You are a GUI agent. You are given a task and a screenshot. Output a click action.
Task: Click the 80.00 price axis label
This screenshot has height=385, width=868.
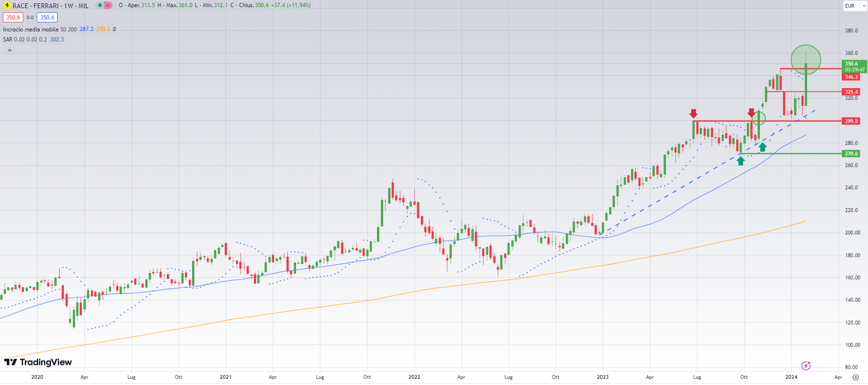point(851,367)
